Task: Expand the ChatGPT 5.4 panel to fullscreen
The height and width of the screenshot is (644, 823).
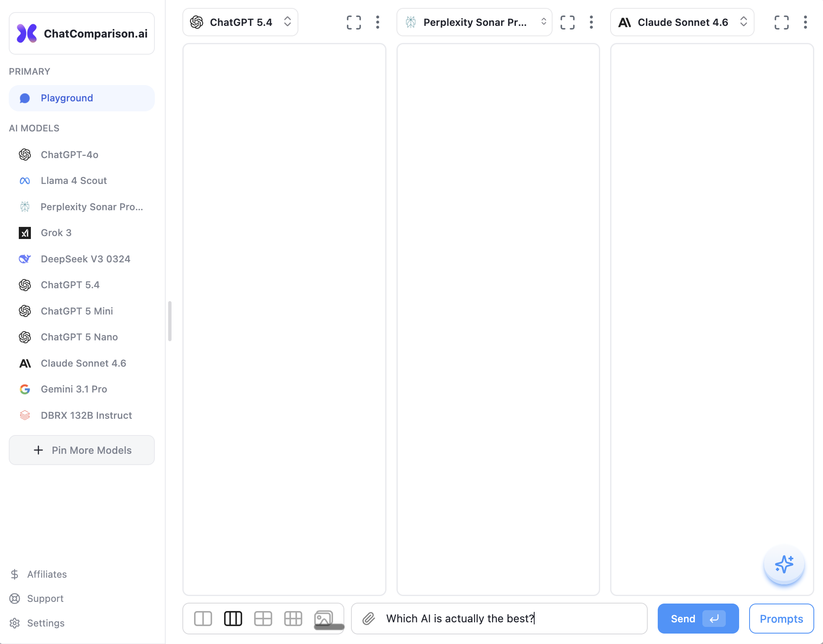Action: 353,22
